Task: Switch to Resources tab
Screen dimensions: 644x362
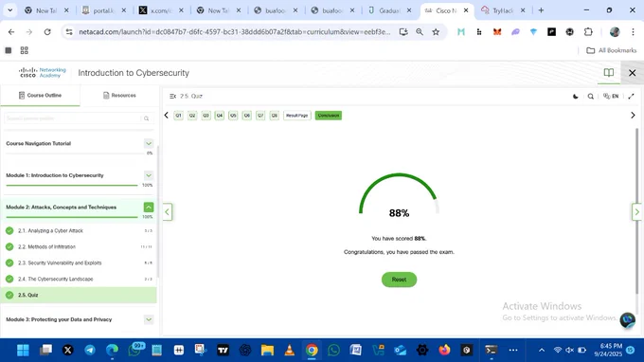Action: tap(119, 96)
